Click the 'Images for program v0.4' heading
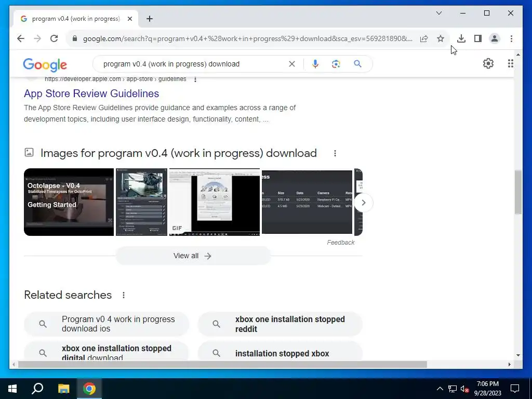The width and height of the screenshot is (532, 399). pyautogui.click(x=179, y=153)
